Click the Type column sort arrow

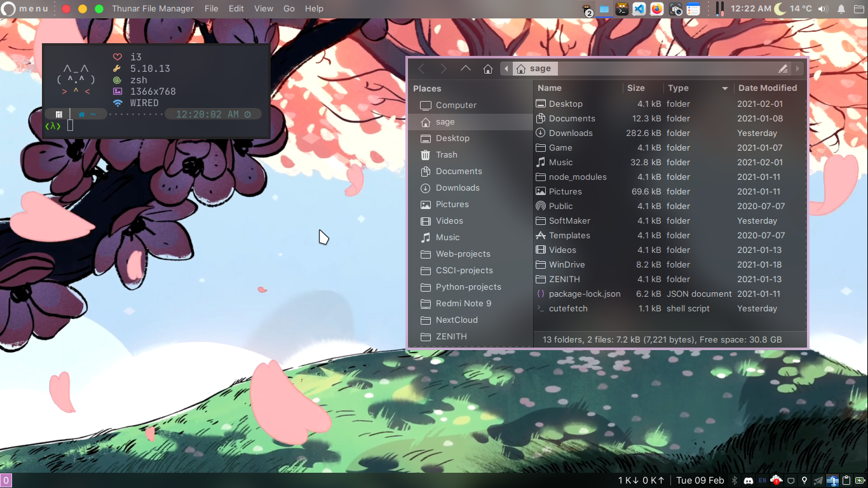coord(724,88)
